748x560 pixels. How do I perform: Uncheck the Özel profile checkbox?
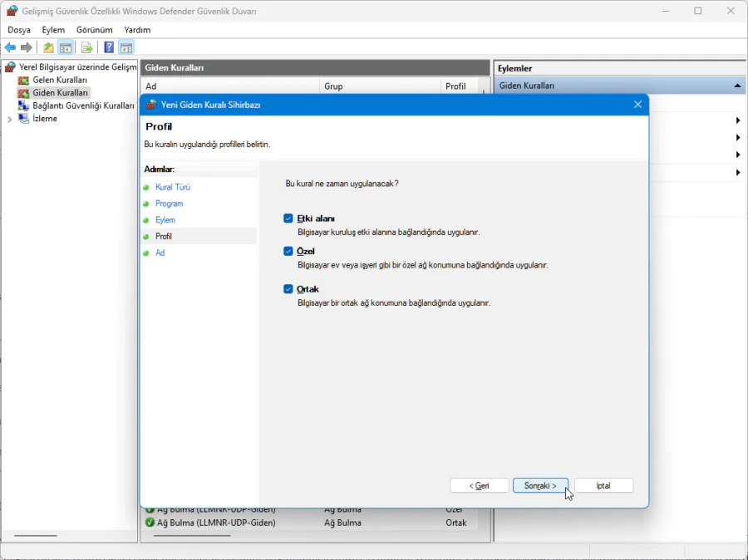288,251
